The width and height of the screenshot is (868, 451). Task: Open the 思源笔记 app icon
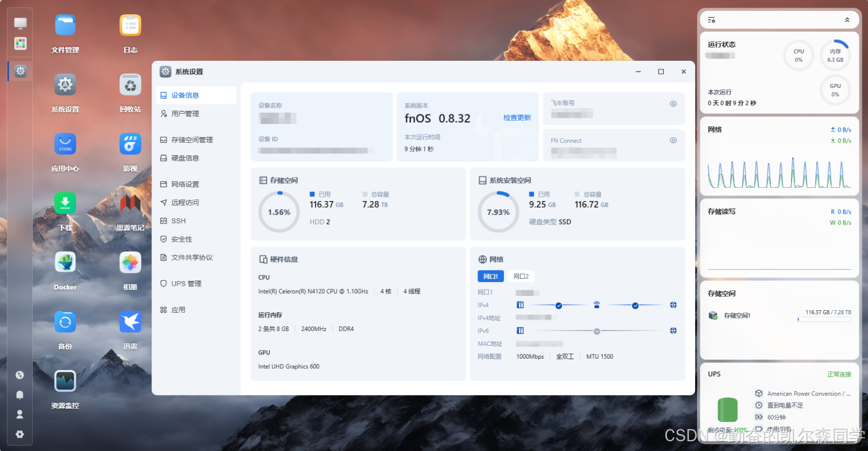(x=131, y=203)
